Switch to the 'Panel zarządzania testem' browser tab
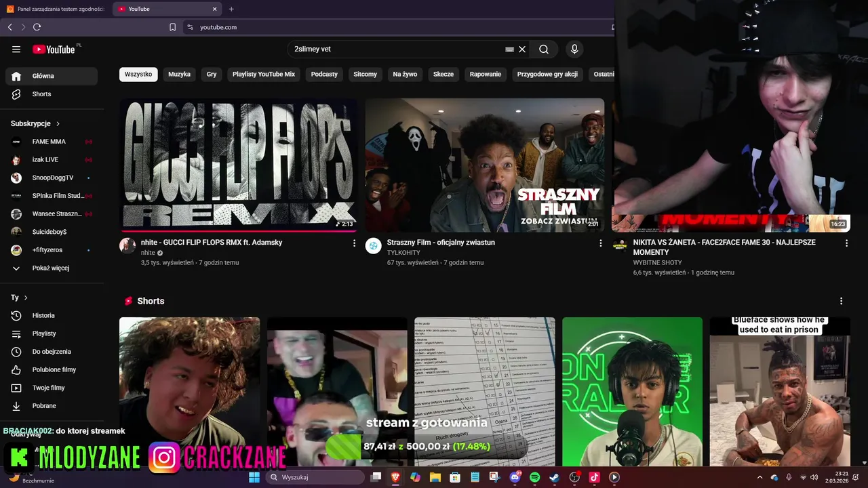The image size is (868, 488). pos(55,9)
